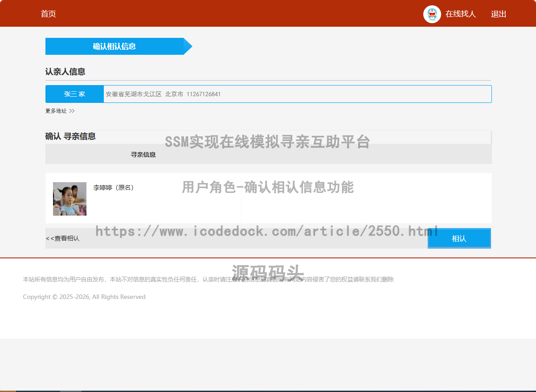Viewport: 536px width, 392px height.
Task: Open the 首页 home link
Action: tap(49, 14)
